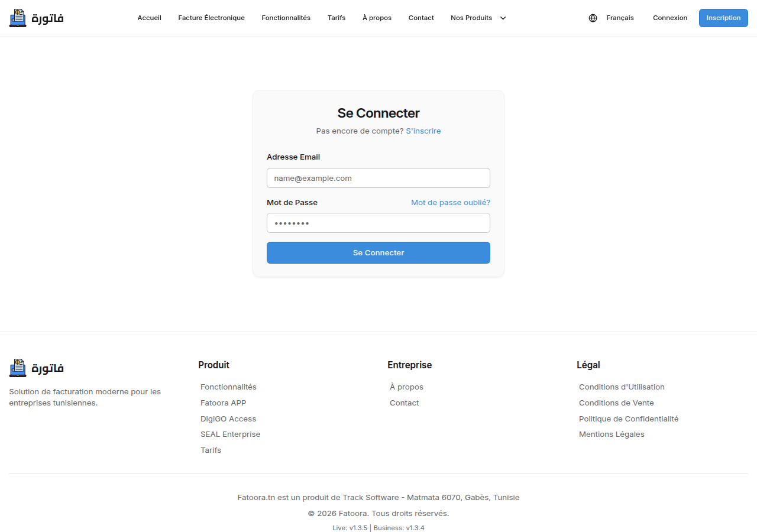757x532 pixels.
Task: Visit DigiGO Access in the footer
Action: click(x=228, y=419)
